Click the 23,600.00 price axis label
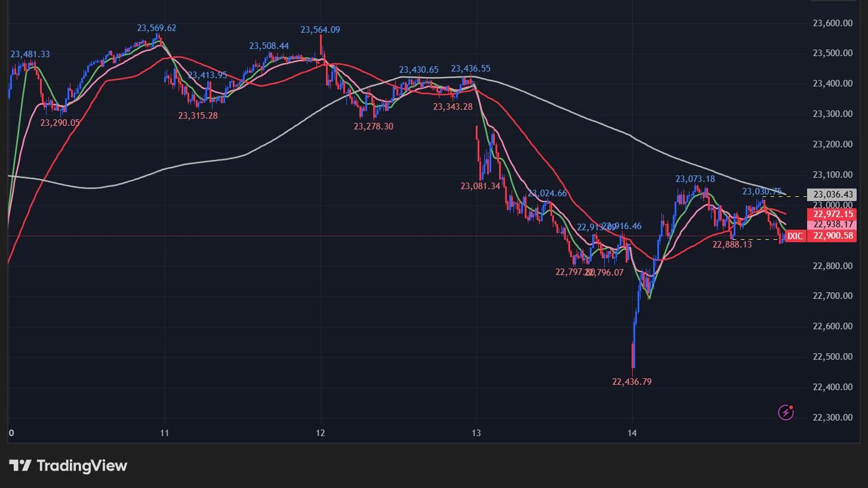The height and width of the screenshot is (488, 868). [x=832, y=23]
